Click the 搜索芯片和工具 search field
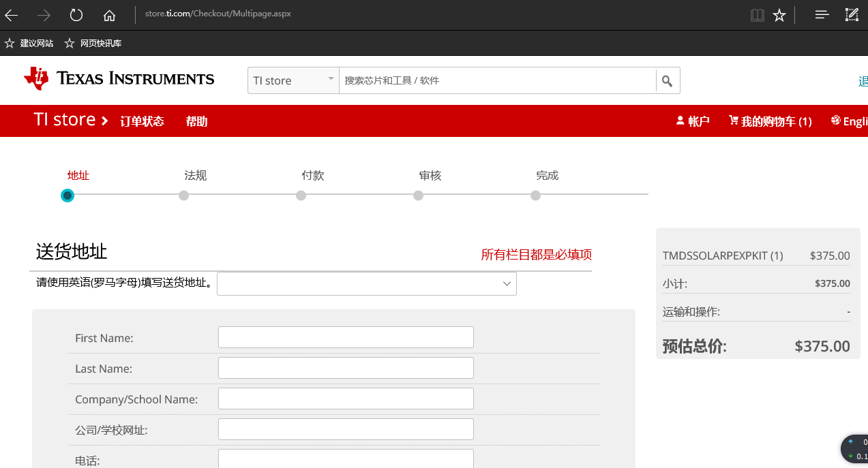The image size is (868, 468). pyautogui.click(x=498, y=80)
